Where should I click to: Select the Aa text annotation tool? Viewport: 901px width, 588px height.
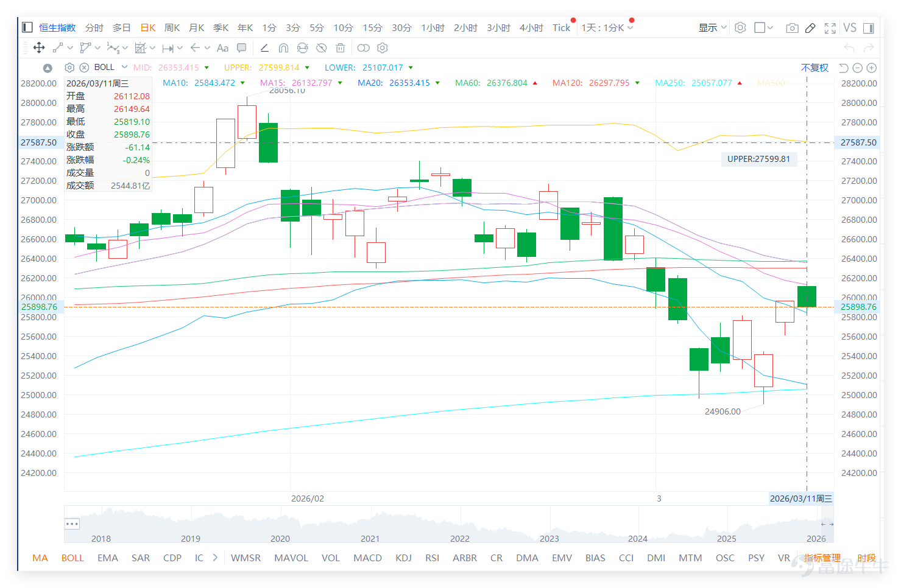click(x=222, y=48)
